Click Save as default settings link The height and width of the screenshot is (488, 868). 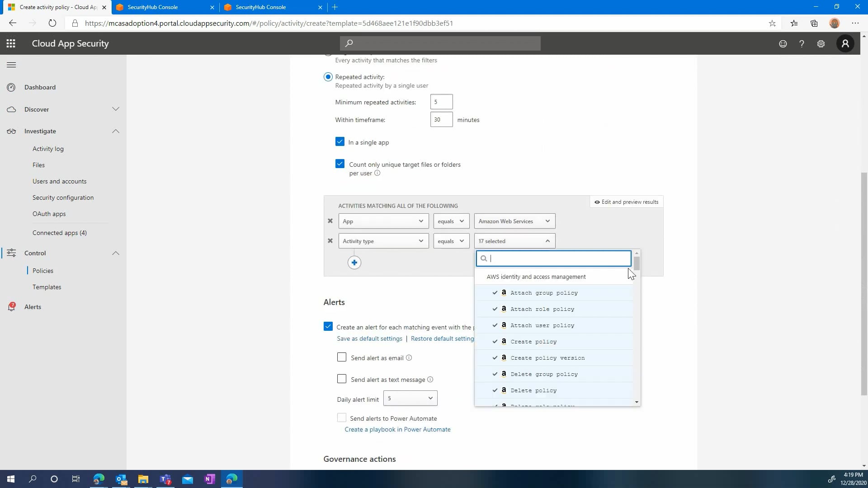[368, 338]
